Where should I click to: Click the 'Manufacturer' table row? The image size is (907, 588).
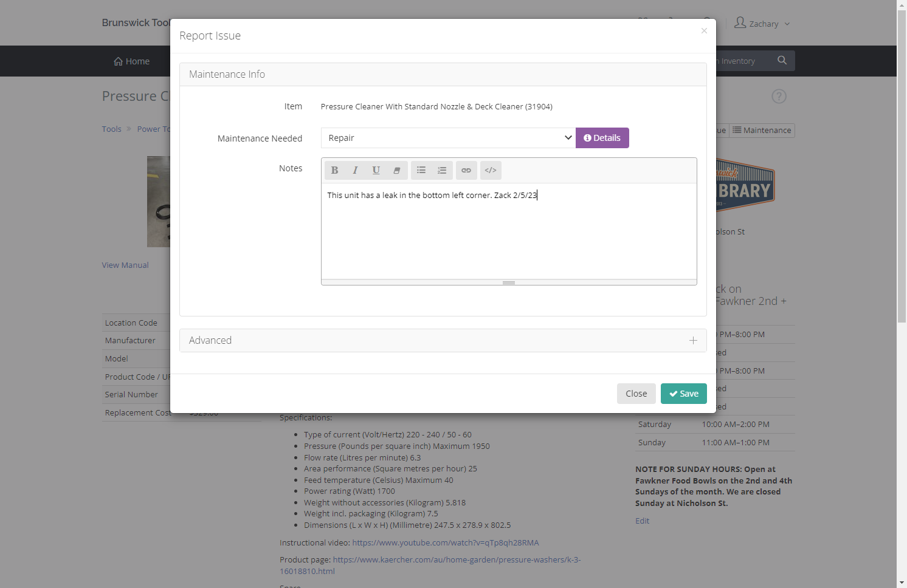click(x=136, y=341)
